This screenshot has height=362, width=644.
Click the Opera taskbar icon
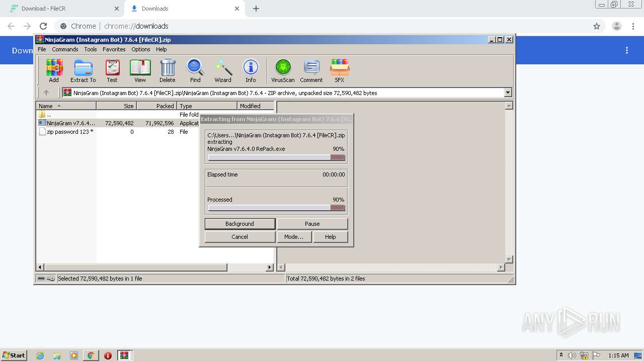click(x=108, y=355)
